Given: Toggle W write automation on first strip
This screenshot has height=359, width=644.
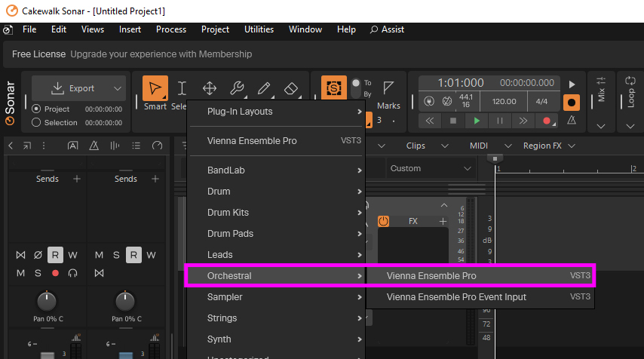Looking at the screenshot, I should (x=72, y=255).
